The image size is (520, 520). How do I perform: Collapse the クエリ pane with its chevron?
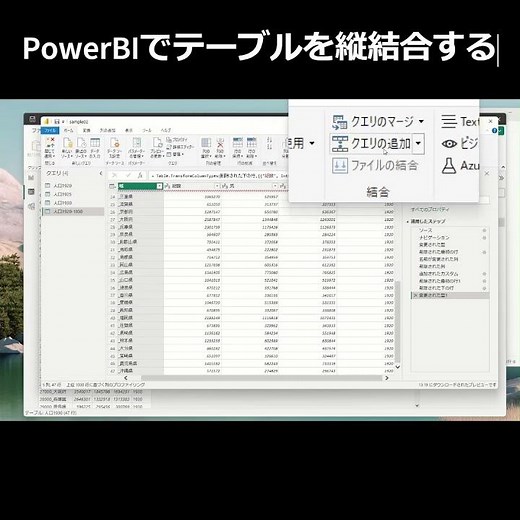point(101,173)
